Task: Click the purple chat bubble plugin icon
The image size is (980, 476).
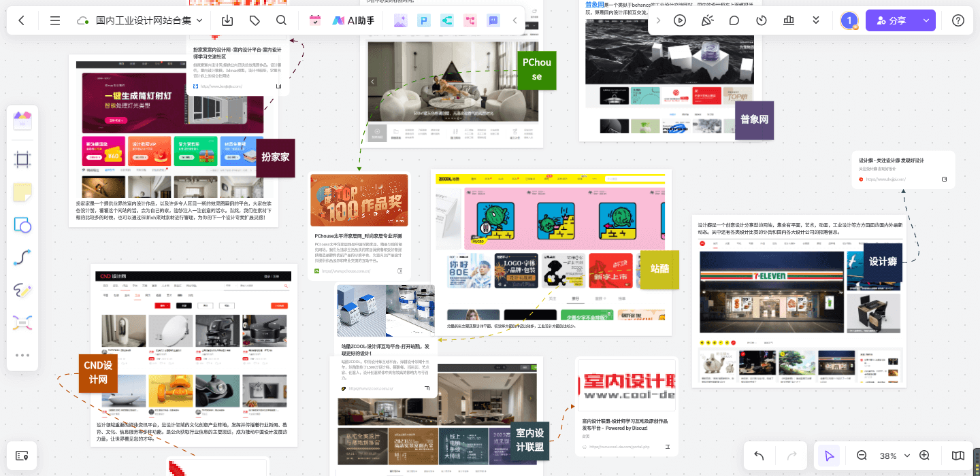Action: coord(493,20)
